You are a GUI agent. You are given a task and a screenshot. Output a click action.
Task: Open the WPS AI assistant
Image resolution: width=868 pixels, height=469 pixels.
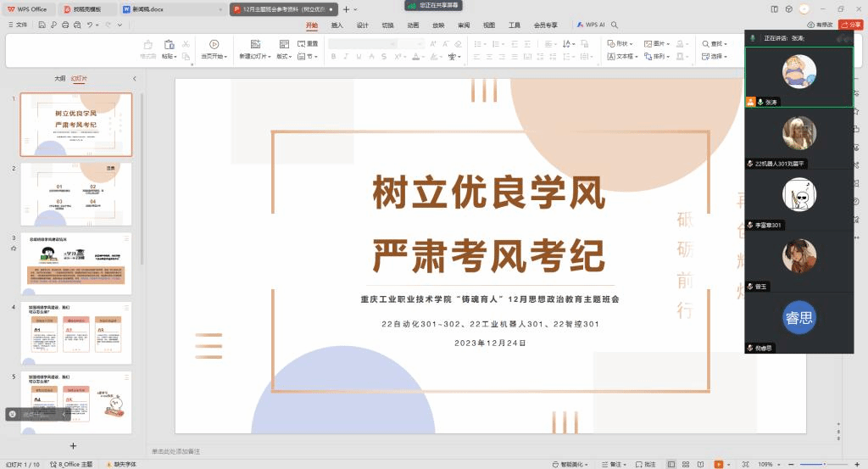591,25
